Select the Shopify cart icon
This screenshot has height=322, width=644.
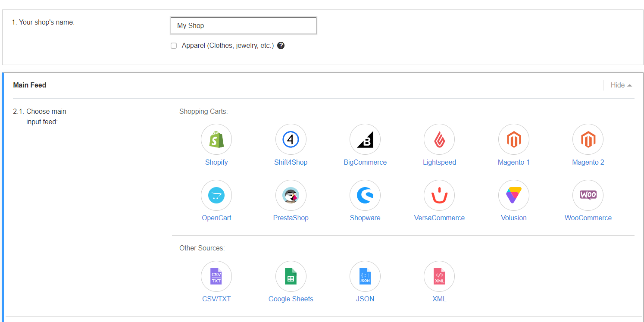tap(216, 139)
